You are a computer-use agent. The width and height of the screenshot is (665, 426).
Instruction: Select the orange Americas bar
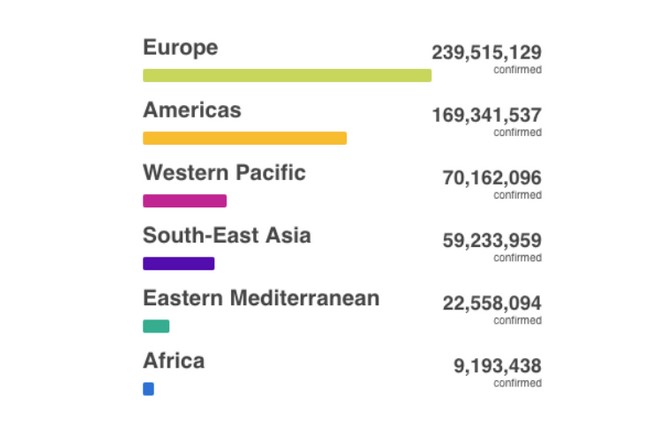245,138
